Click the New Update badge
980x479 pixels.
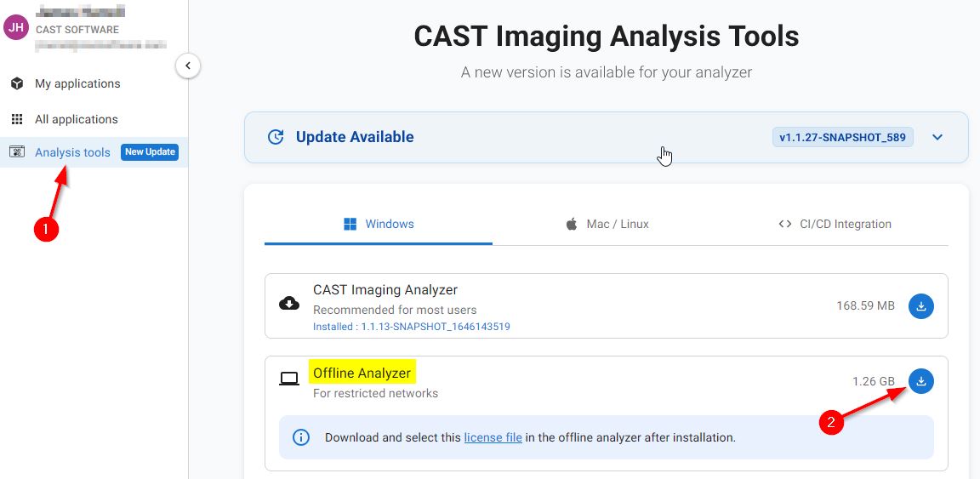click(x=150, y=152)
